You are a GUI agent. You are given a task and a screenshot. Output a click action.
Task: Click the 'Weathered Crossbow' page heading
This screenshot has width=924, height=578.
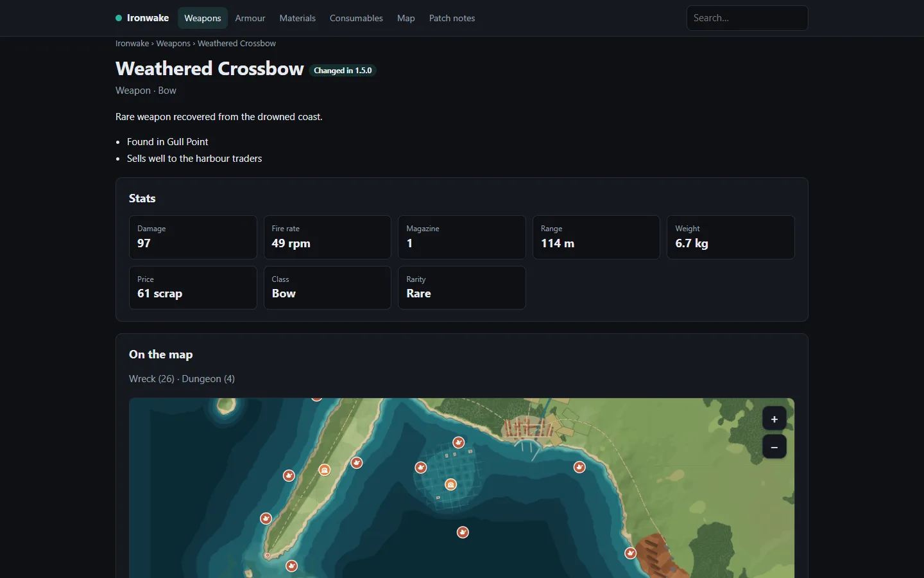tap(210, 69)
